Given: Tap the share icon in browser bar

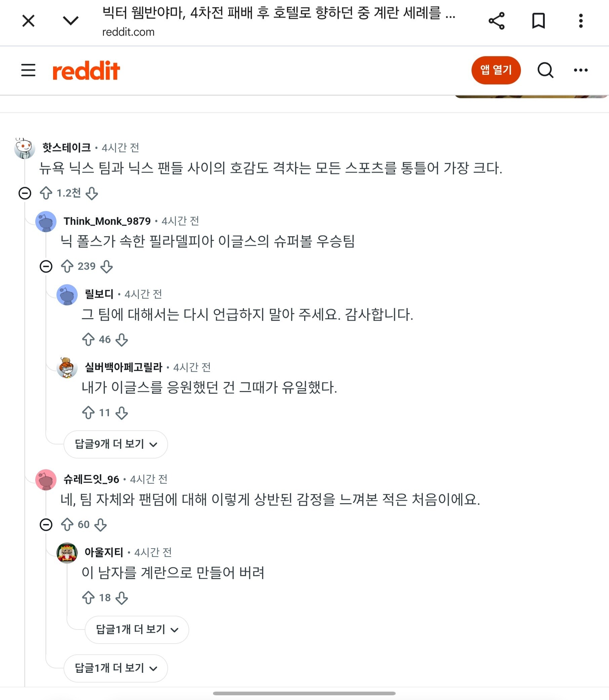Looking at the screenshot, I should coord(496,21).
